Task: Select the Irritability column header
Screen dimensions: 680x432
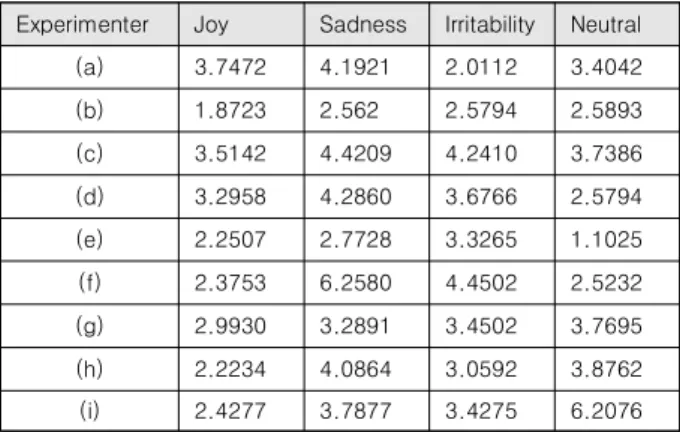Action: (490, 25)
